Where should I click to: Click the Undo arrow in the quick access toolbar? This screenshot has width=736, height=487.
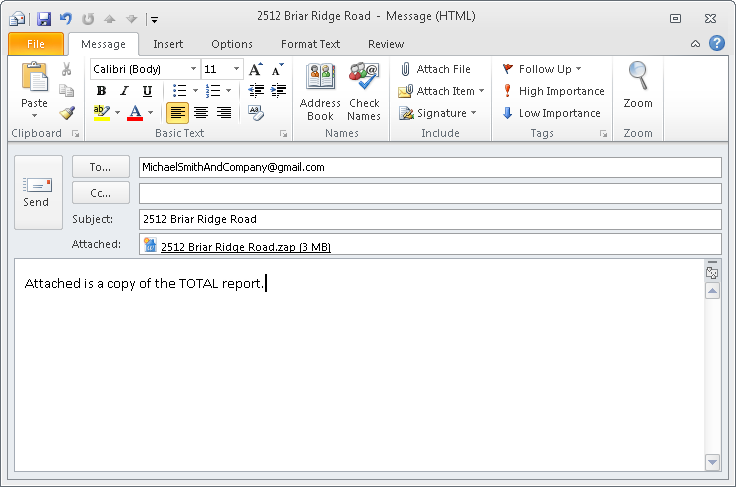(x=66, y=18)
